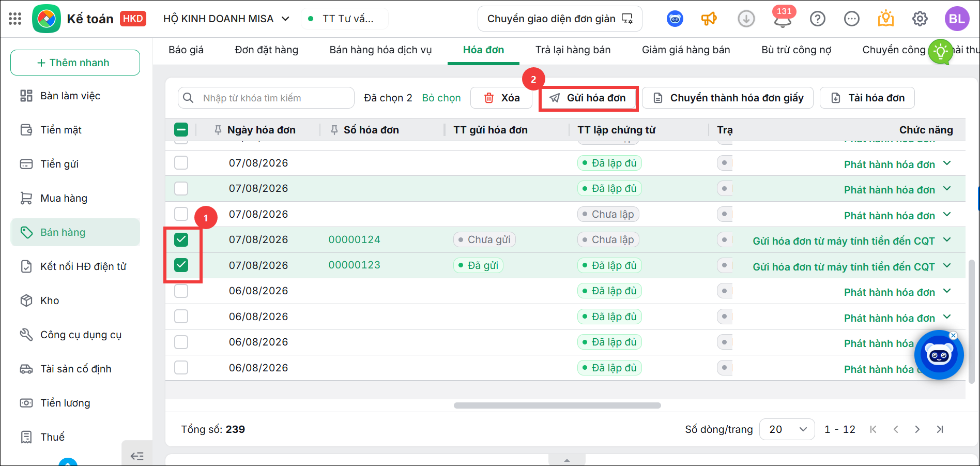The image size is (980, 466).
Task: Click the horizontal table scrollbar
Action: (557, 405)
